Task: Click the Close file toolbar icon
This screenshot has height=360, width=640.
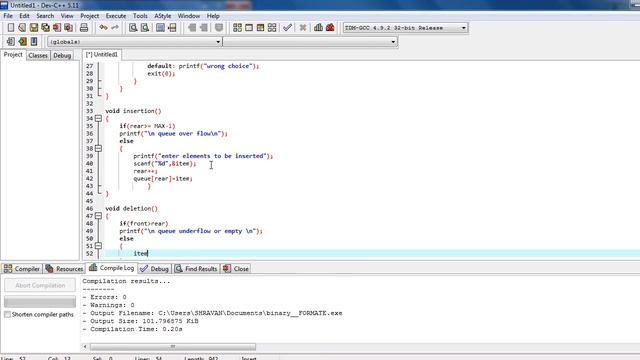Action: pyautogui.click(x=57, y=28)
